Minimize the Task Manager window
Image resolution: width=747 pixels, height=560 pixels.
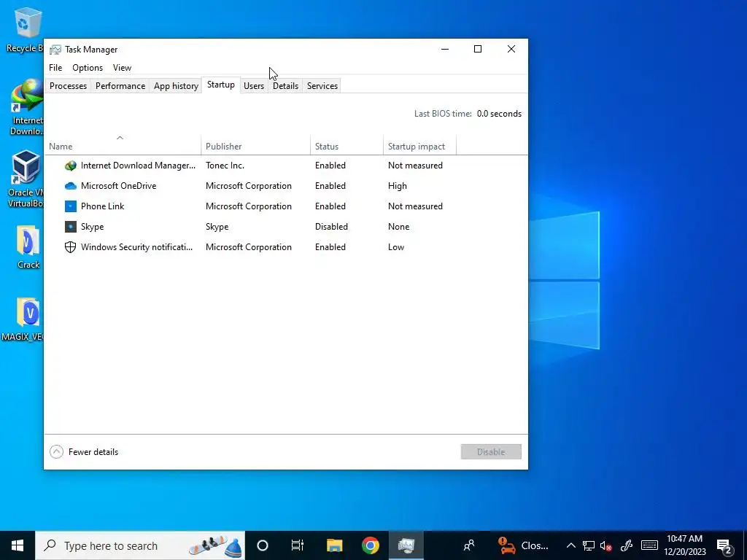pyautogui.click(x=445, y=49)
